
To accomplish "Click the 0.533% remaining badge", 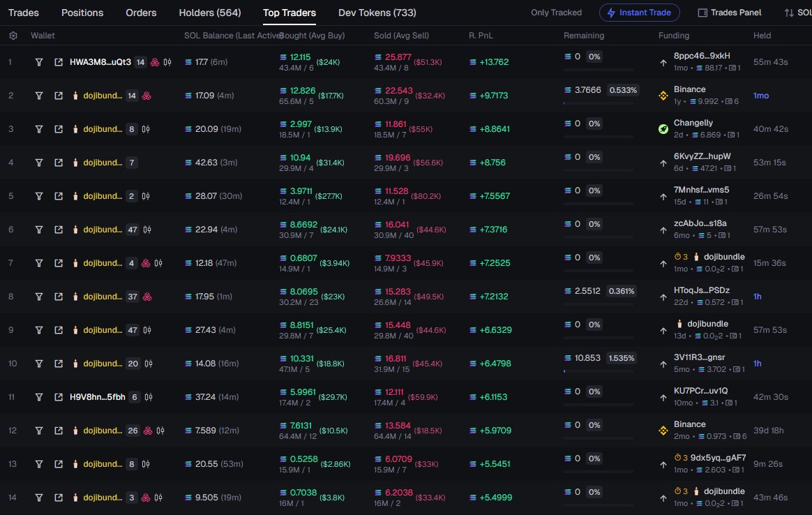I will click(x=623, y=90).
